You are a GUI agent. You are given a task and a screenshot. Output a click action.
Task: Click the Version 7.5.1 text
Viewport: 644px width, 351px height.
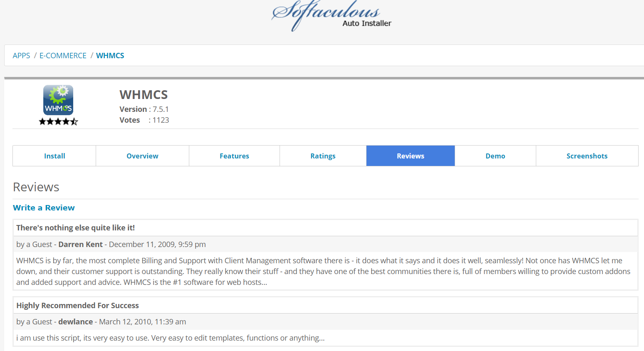[144, 109]
